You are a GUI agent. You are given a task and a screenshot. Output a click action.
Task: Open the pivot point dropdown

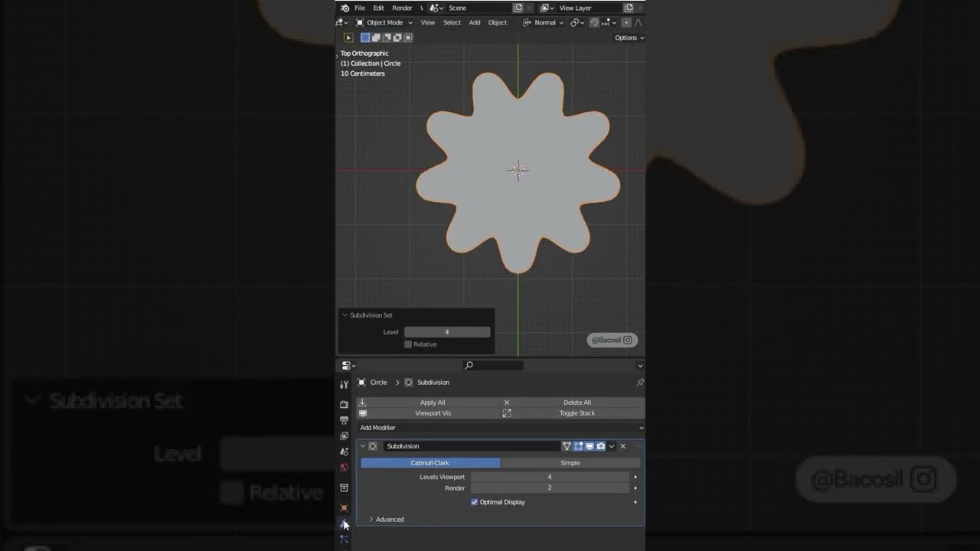tap(577, 23)
